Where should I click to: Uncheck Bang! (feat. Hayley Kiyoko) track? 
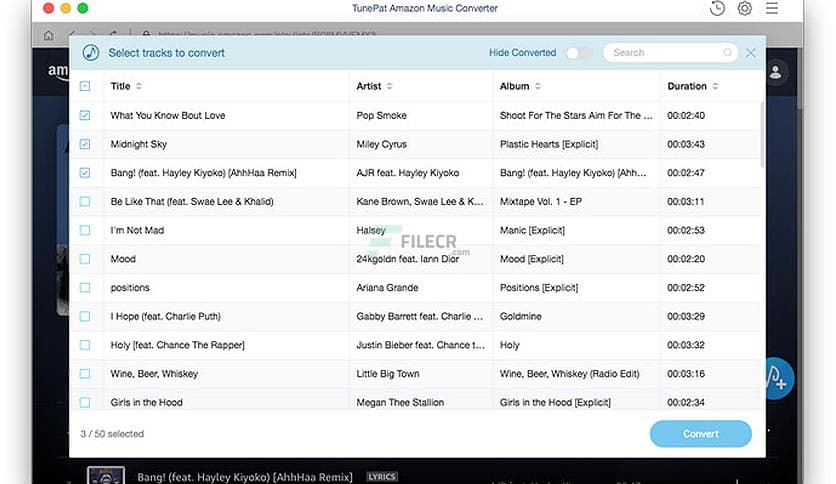pos(85,173)
